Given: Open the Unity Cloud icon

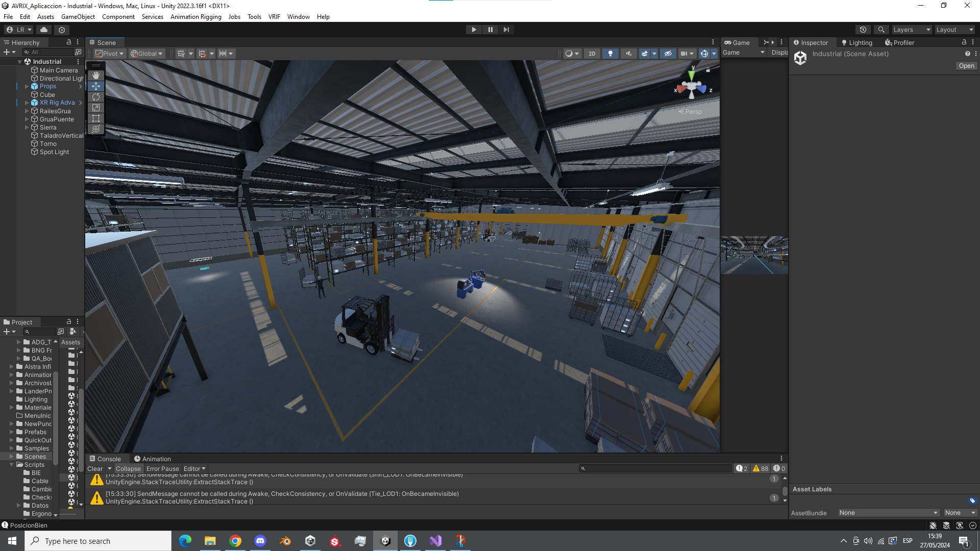Looking at the screenshot, I should point(44,30).
